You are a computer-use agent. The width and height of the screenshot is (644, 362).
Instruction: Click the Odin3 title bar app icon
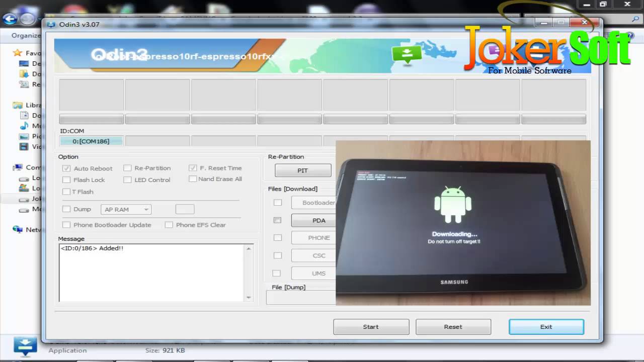(x=51, y=24)
